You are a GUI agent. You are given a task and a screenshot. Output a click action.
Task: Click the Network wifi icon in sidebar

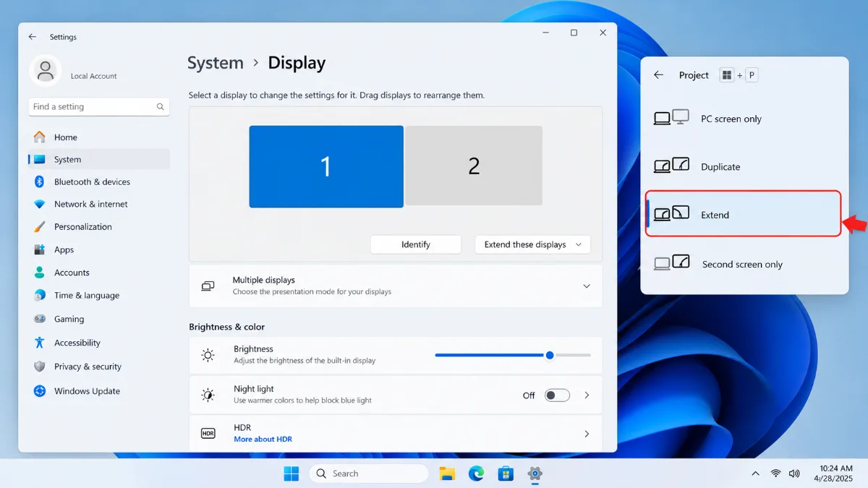pyautogui.click(x=40, y=204)
